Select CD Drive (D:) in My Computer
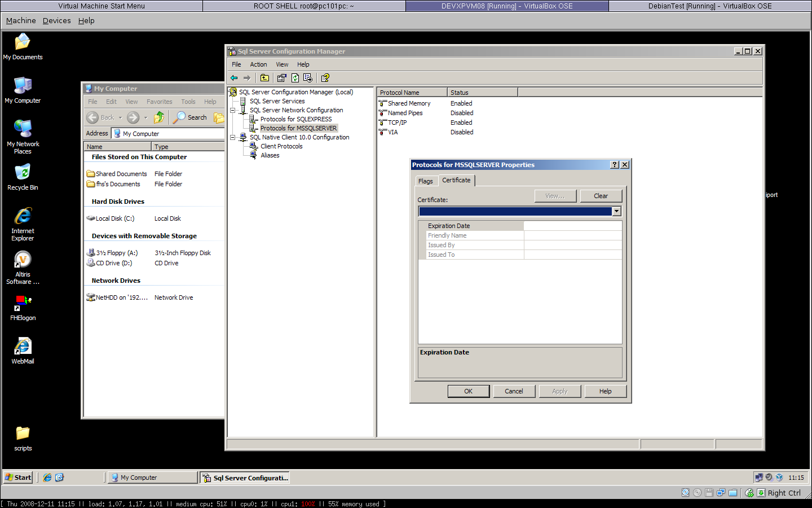The image size is (812, 508). [109, 263]
